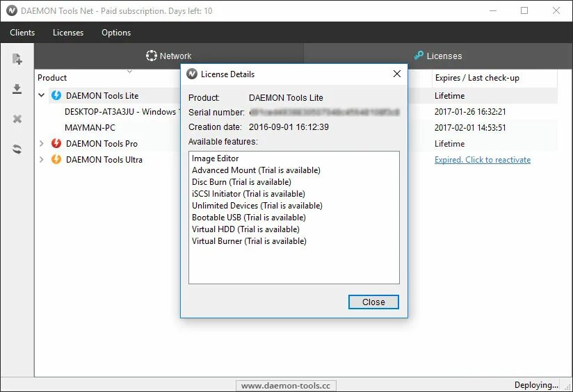Click the Network tab circle icon

[152, 56]
